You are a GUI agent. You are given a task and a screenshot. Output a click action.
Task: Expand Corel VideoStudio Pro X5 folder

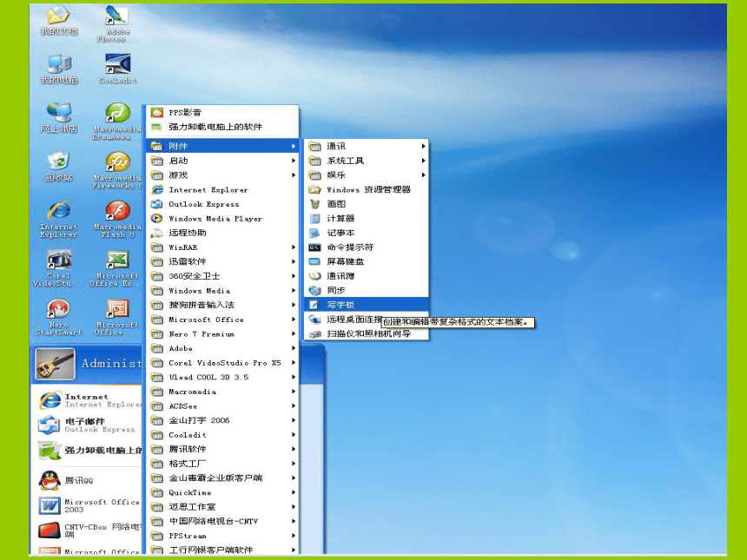tap(222, 363)
